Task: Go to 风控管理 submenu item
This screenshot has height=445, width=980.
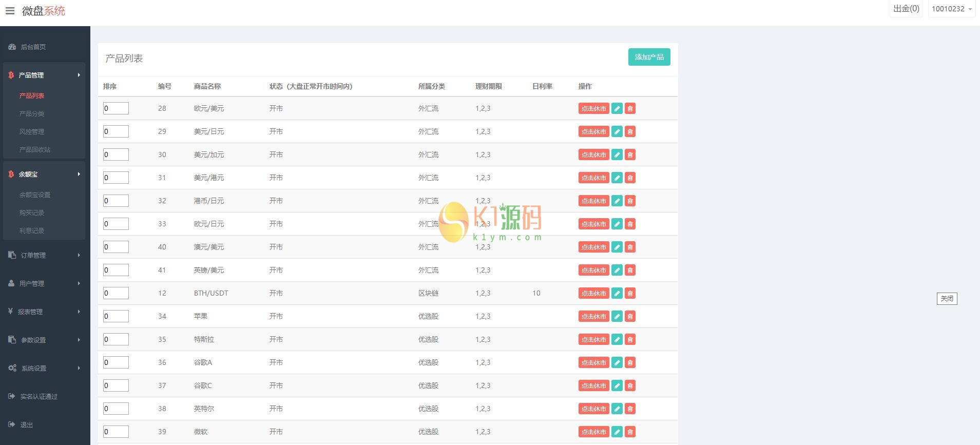Action: coord(32,131)
